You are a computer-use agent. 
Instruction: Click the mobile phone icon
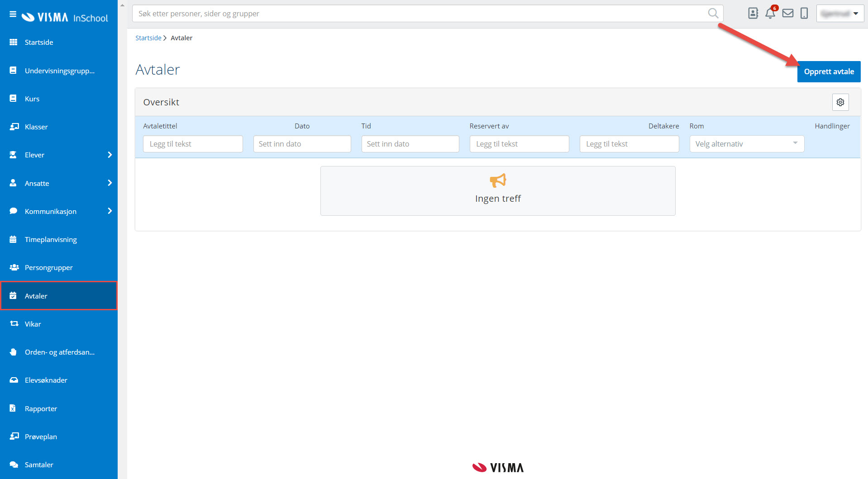[x=804, y=14]
